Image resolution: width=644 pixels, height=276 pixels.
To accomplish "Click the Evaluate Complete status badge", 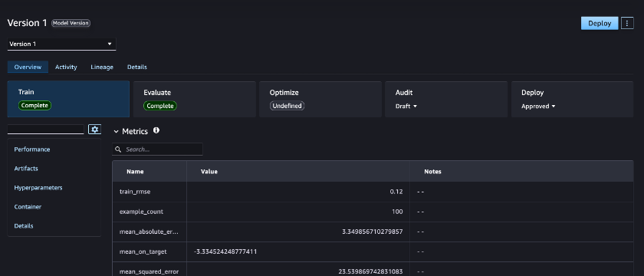I will pyautogui.click(x=160, y=106).
